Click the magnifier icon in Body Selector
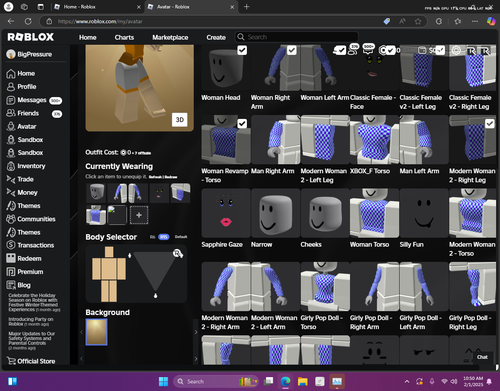Viewport: 500px width, 391px height. (x=178, y=254)
